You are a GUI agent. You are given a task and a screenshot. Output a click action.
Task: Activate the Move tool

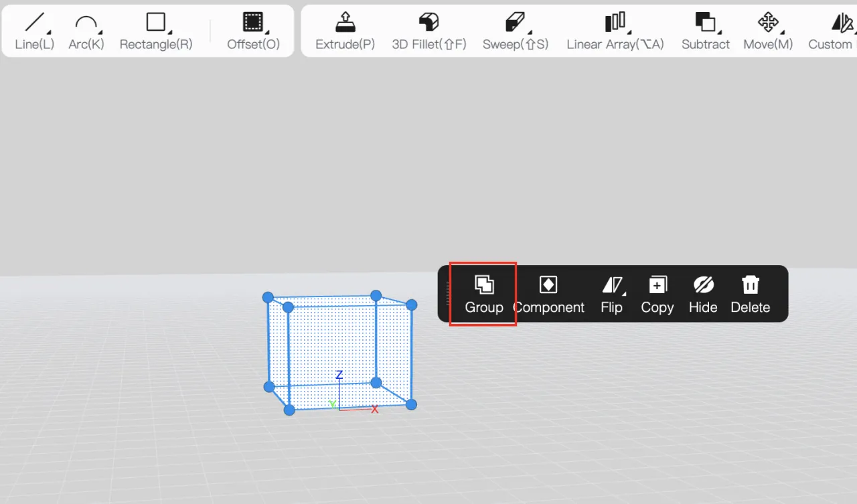click(x=768, y=31)
